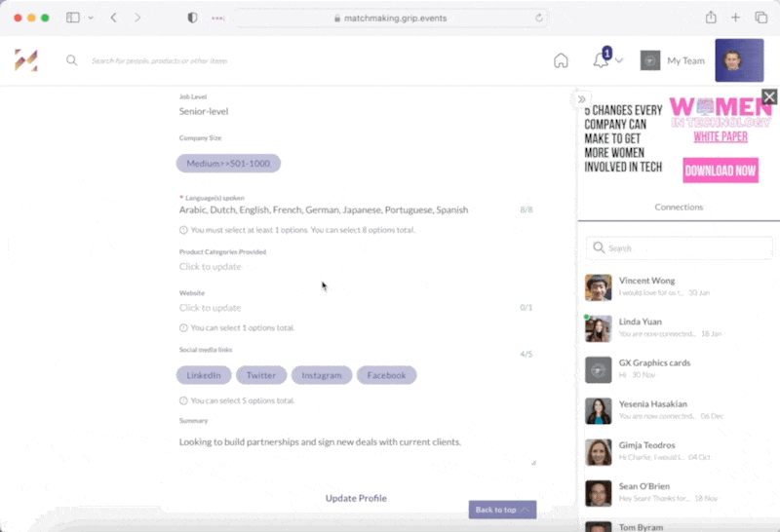Toggle the Medium>>501-1000 company size chip

(228, 164)
